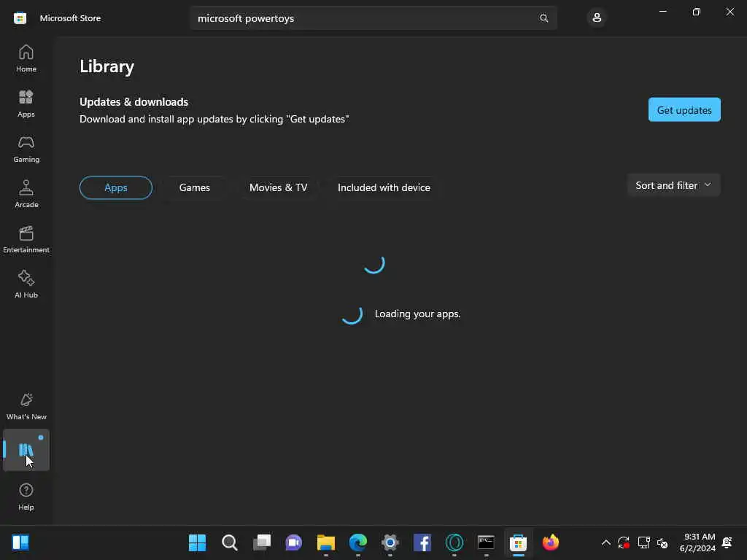Switch to the Movies & TV tab
This screenshot has height=560, width=747.
(x=278, y=187)
